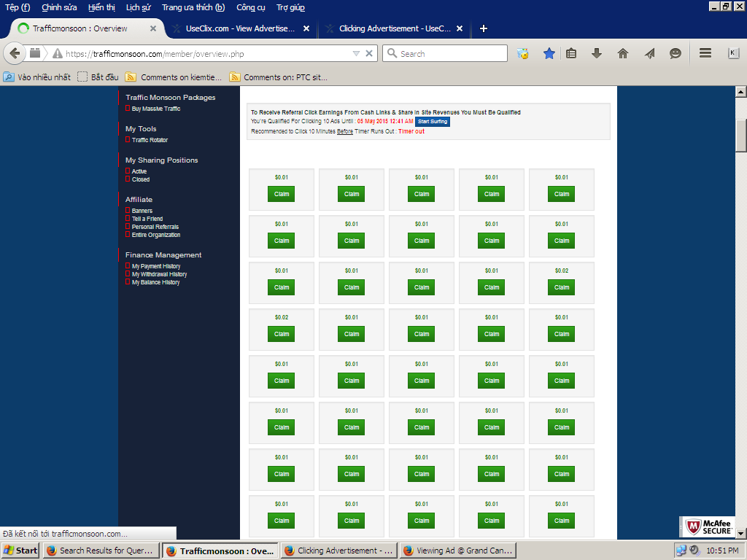Open the Công cụ menu
747x560 pixels.
(x=251, y=7)
